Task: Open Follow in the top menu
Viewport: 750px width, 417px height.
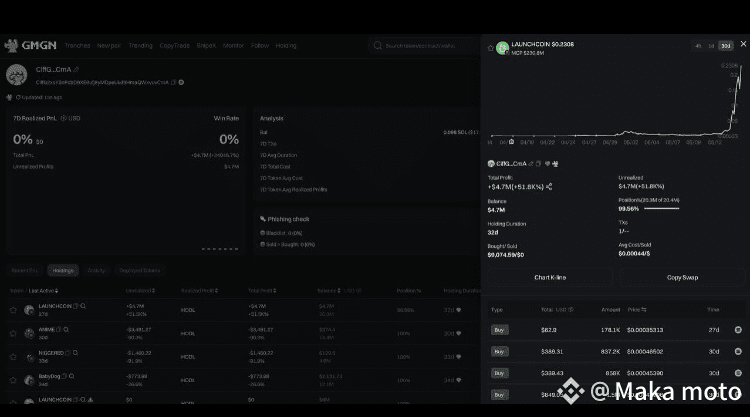Action: (260, 45)
